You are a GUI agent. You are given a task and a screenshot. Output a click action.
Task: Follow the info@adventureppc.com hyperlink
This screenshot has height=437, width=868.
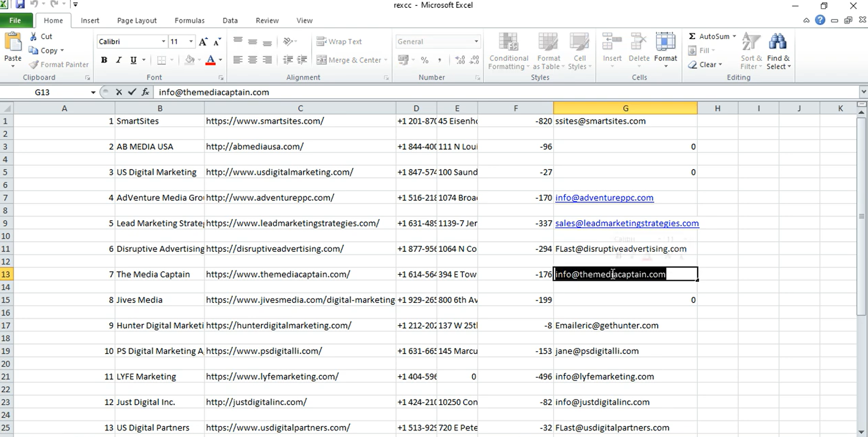point(604,198)
